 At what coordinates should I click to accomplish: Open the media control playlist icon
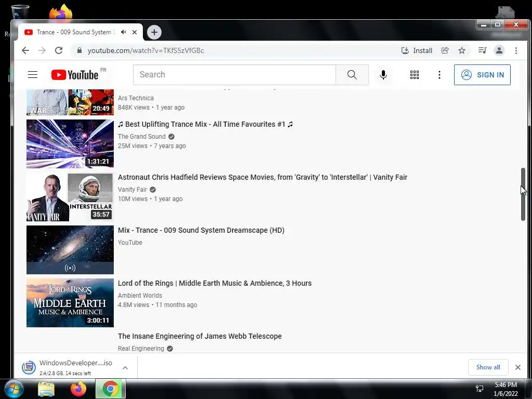click(x=482, y=50)
